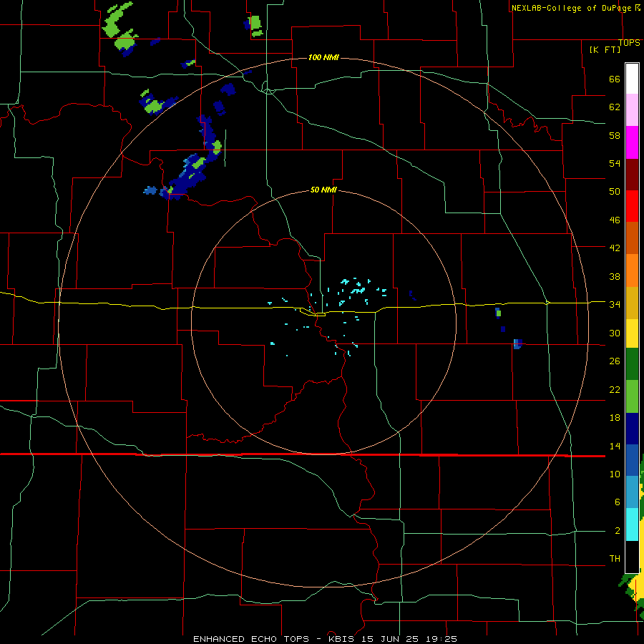Screen dimensions: 644x644
Task: Click legend value '26'
Action: [x=615, y=361]
